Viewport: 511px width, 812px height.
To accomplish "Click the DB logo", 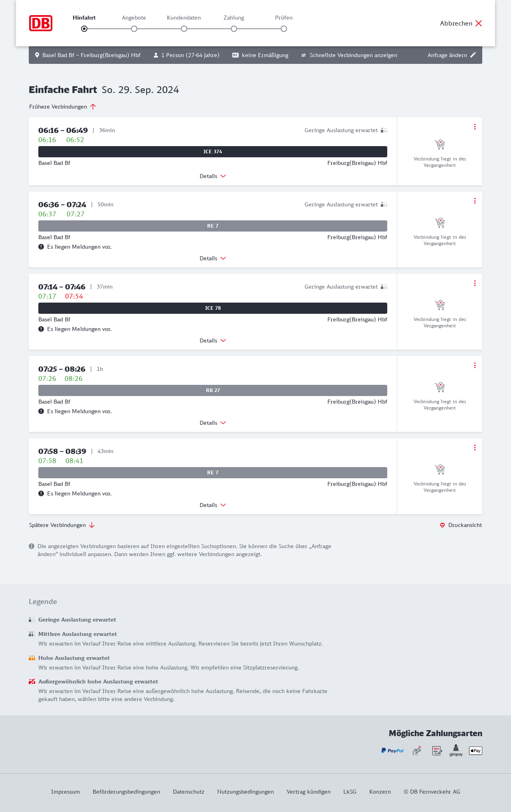I will [41, 23].
